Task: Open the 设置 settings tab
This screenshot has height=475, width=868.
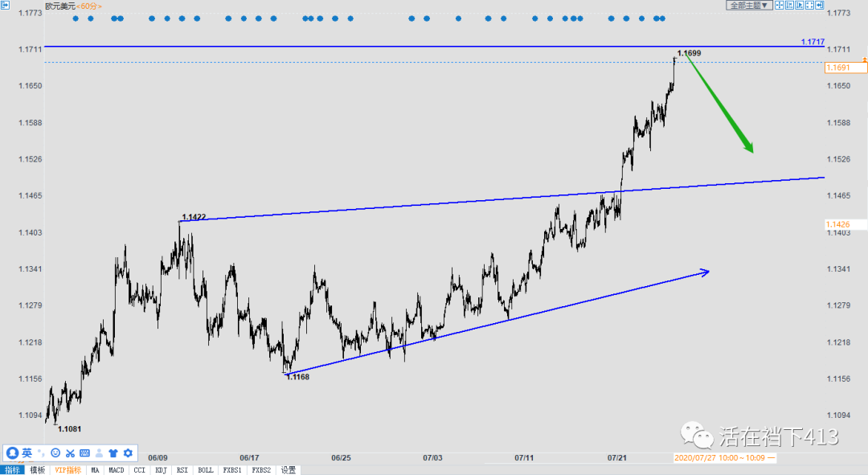Action: 289,470
